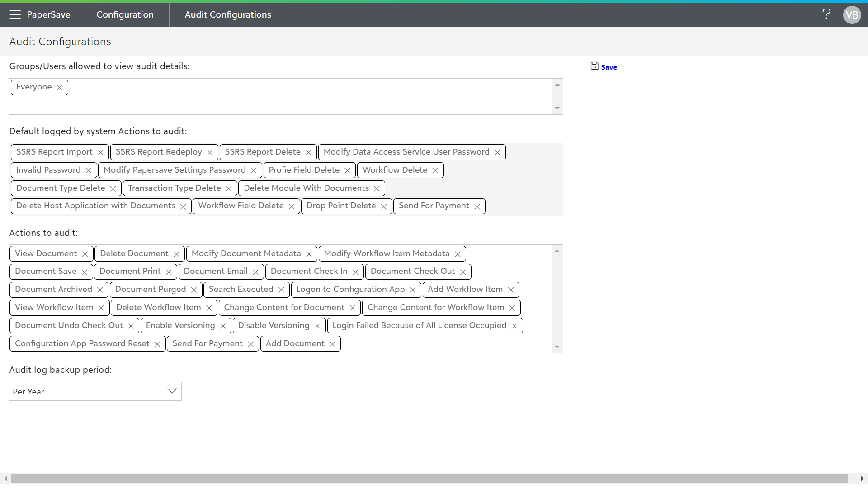Open the Configuration breadcrumb tab
Screen dimensions: 868x488
coord(125,14)
